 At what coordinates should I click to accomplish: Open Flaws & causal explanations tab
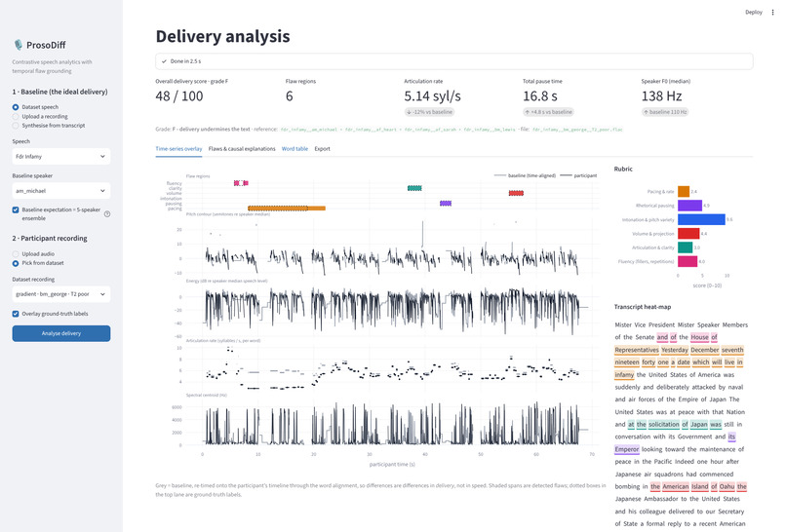[x=242, y=149]
